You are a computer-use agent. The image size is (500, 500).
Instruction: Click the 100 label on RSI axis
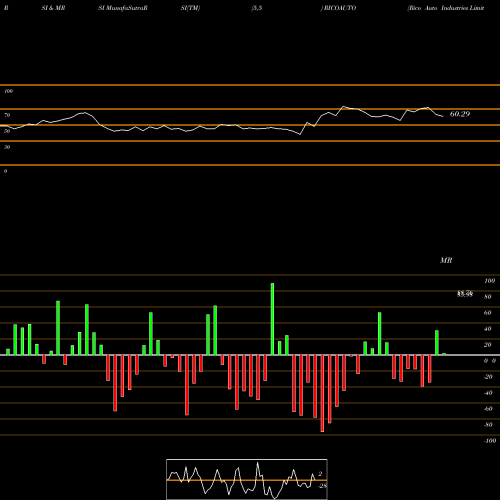point(9,91)
